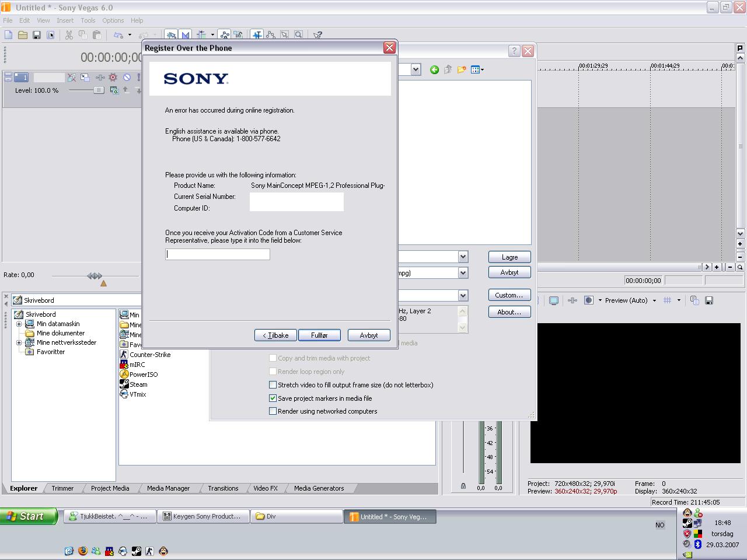Click the Tilbake button in registration dialog

click(275, 335)
